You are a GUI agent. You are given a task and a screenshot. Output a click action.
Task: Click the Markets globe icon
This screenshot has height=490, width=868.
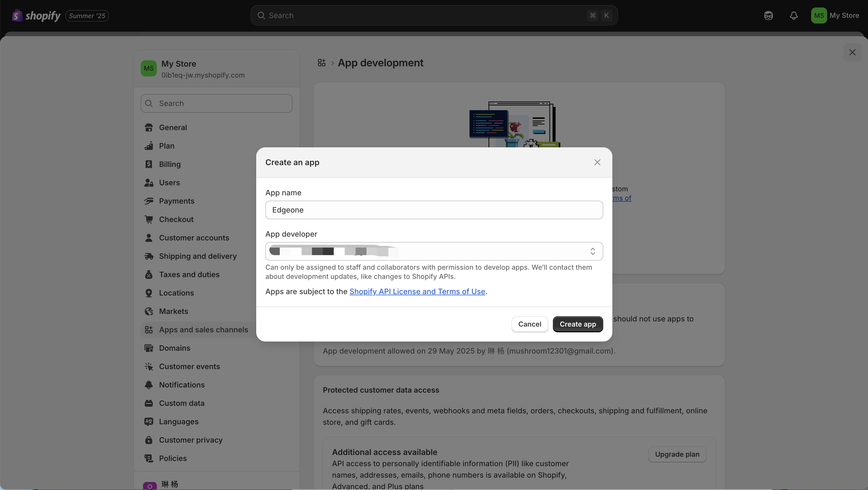148,311
